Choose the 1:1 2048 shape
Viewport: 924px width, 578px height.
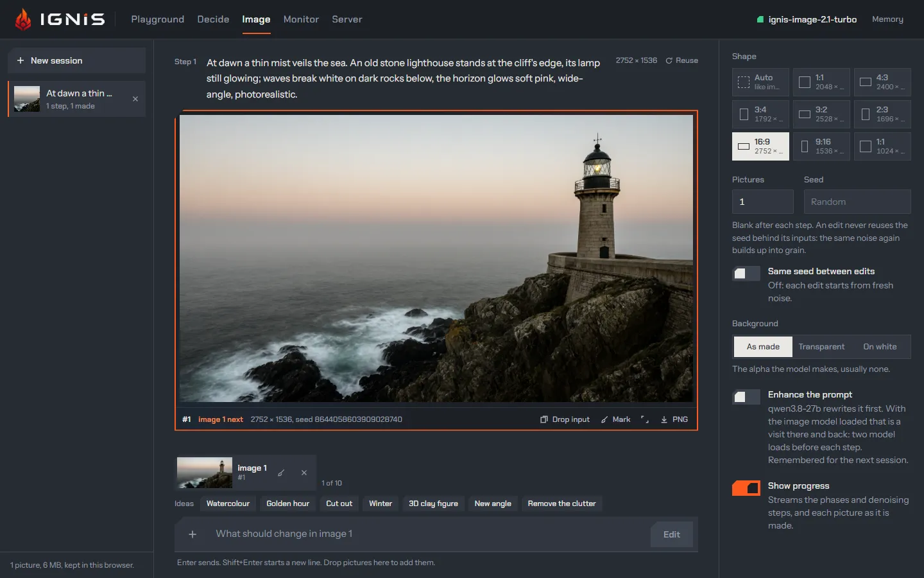tap(821, 82)
